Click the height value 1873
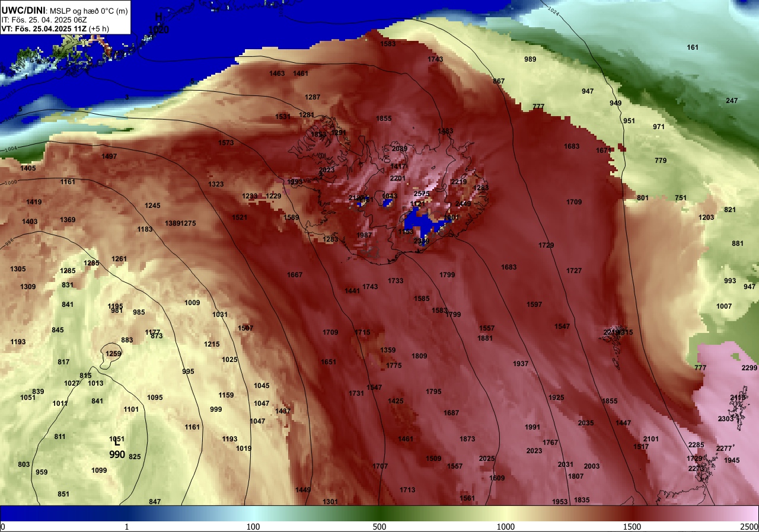Viewport: 759px width, 532px height. coord(467,439)
